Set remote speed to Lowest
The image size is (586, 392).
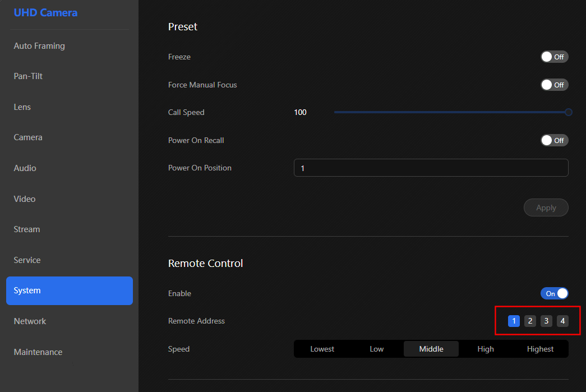322,349
